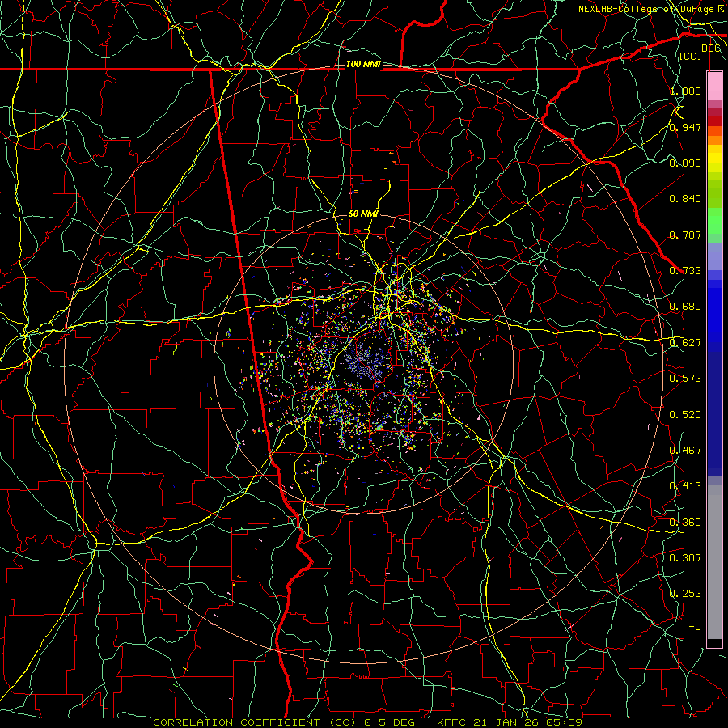The width and height of the screenshot is (728, 728).
Task: Click the 0.787 legend value
Action: point(685,235)
